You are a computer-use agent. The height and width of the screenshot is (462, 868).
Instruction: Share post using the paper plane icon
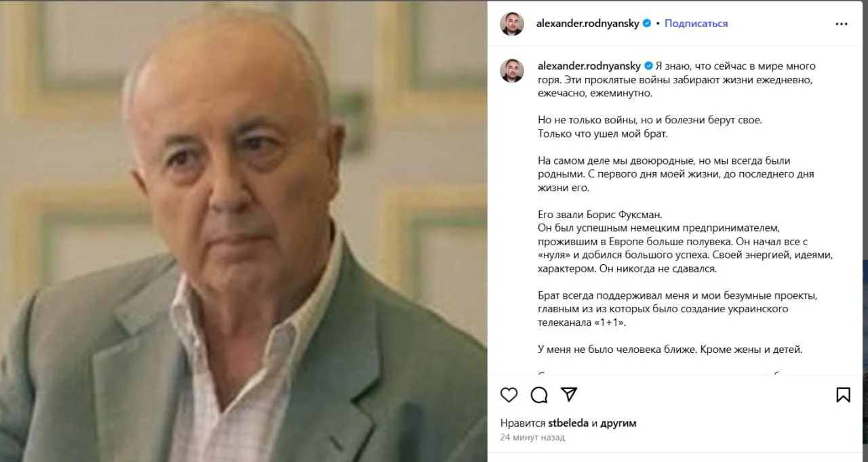(x=569, y=395)
